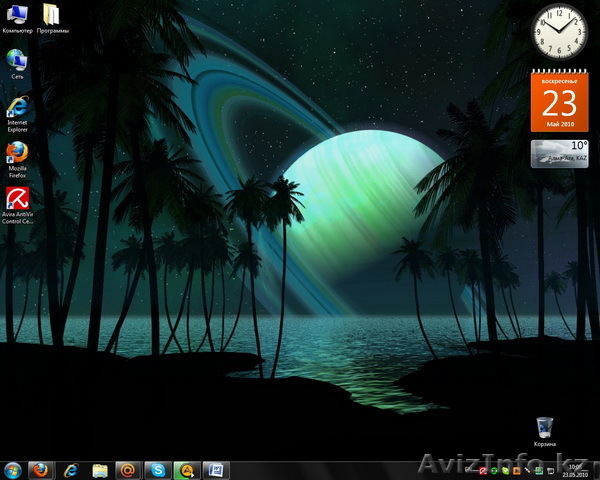Click the taskbar clock and date
This screenshot has height=480, width=600.
click(575, 470)
